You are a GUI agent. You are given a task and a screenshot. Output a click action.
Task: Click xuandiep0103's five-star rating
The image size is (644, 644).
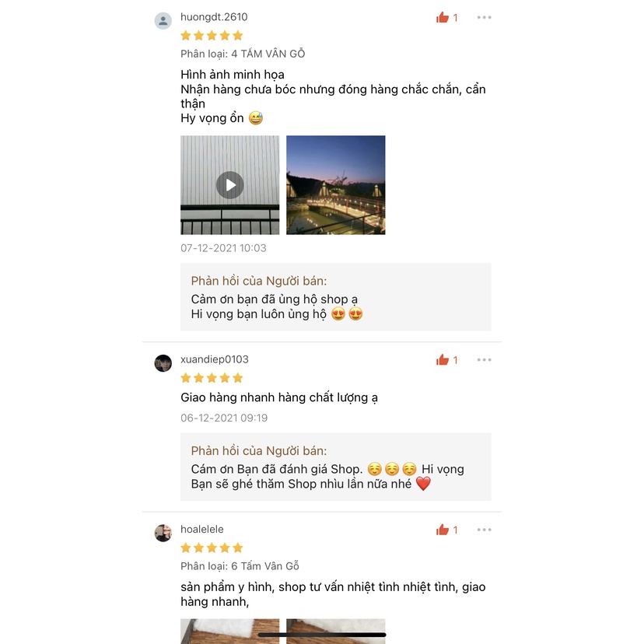click(212, 378)
